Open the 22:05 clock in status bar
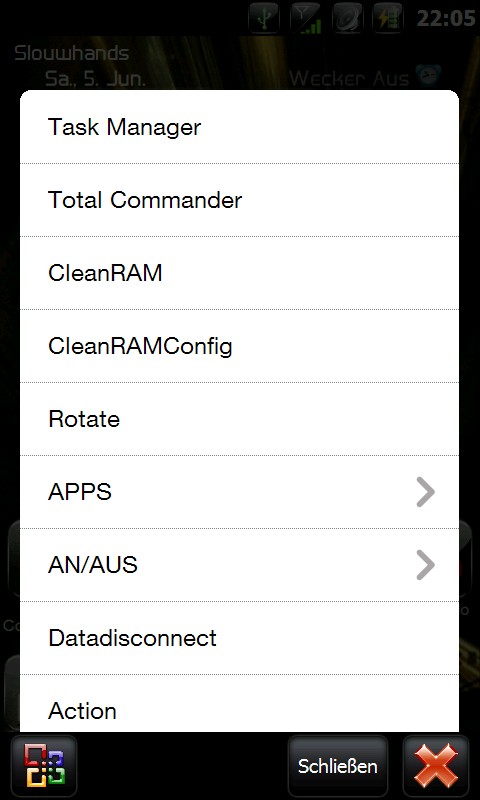The width and height of the screenshot is (480, 800). pyautogui.click(x=446, y=18)
